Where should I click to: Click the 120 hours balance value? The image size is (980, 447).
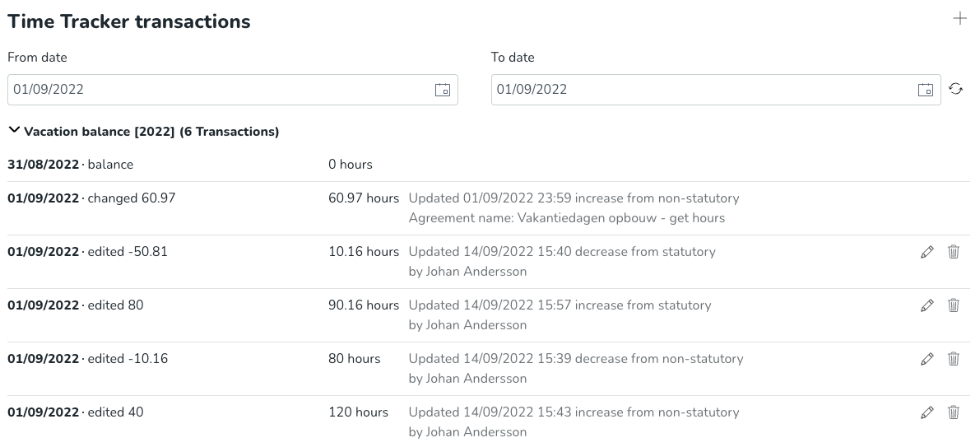(x=358, y=412)
